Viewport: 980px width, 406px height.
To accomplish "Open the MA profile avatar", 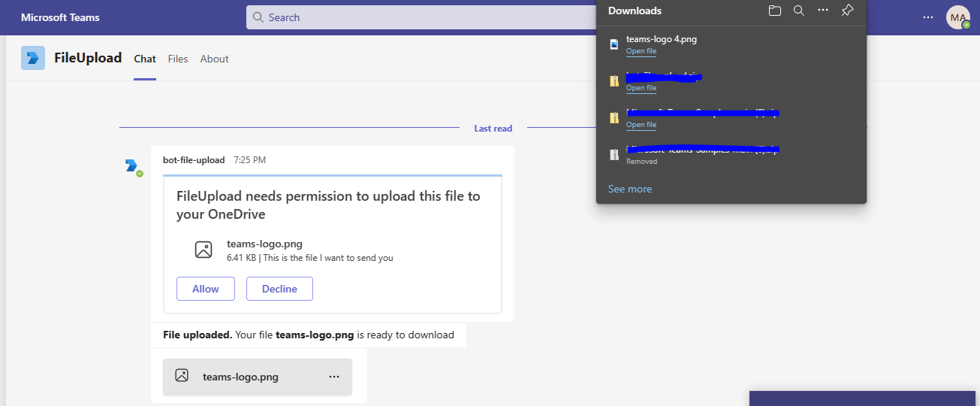I will tap(958, 17).
